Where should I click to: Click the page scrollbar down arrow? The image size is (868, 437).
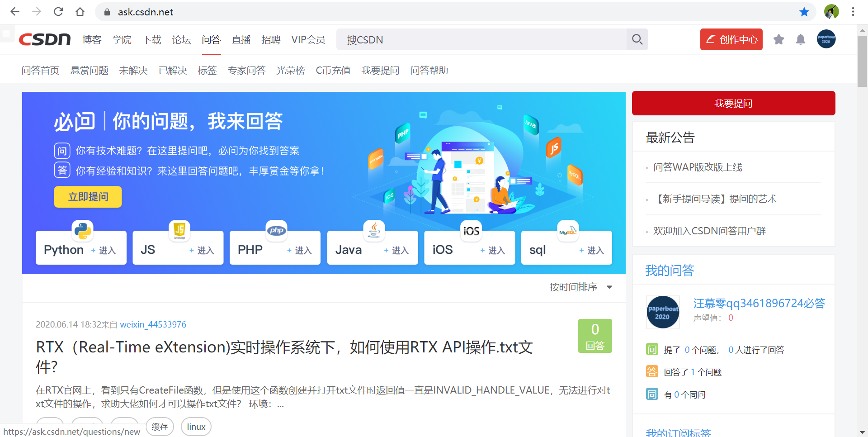pos(862,432)
